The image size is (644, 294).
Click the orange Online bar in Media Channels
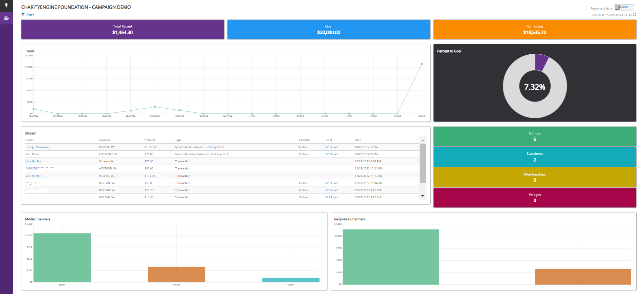(177, 274)
